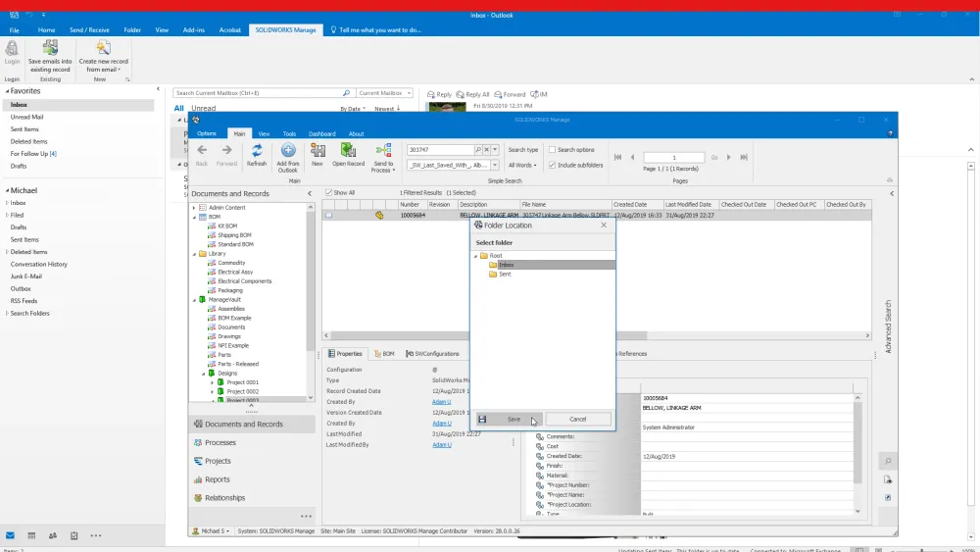
Task: Click Cancel in Folder Location dialog
Action: coord(578,420)
